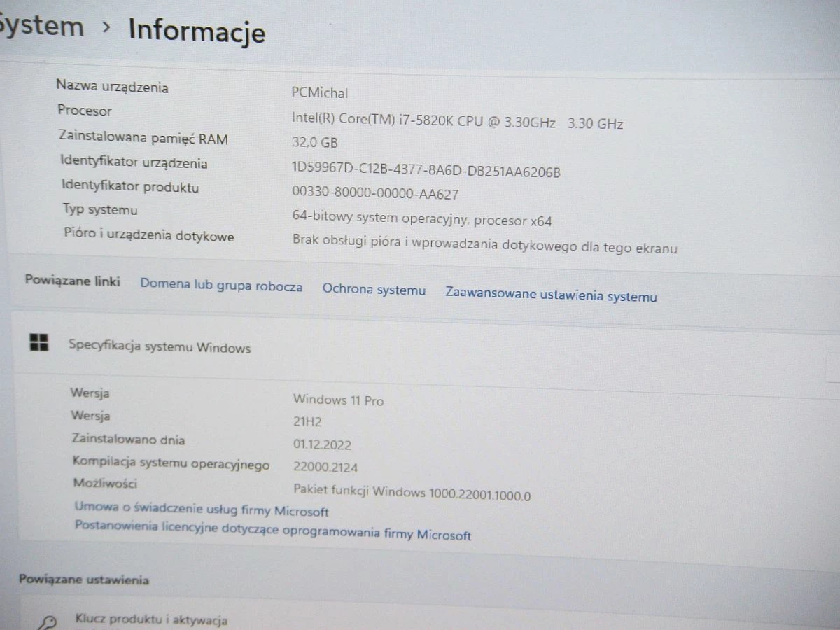Image resolution: width=840 pixels, height=630 pixels.
Task: Click the Informacje page title
Action: pyautogui.click(x=197, y=31)
